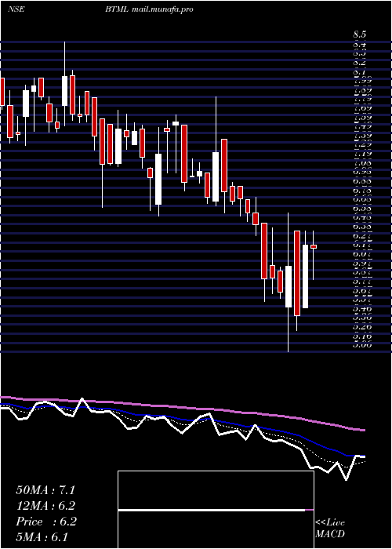This screenshot has height=549, width=392.
Task: Click the 50MA : 7.1 readout
Action: [x=45, y=490]
